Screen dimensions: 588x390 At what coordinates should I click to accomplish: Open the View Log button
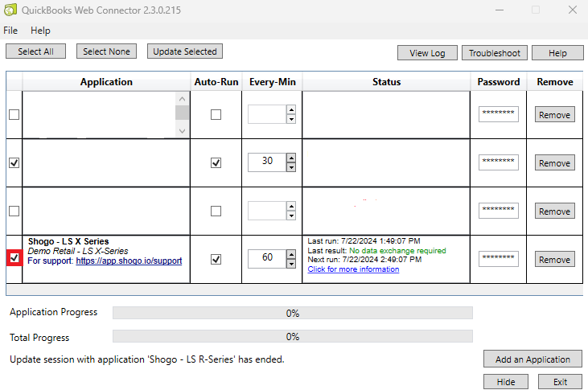coord(427,53)
